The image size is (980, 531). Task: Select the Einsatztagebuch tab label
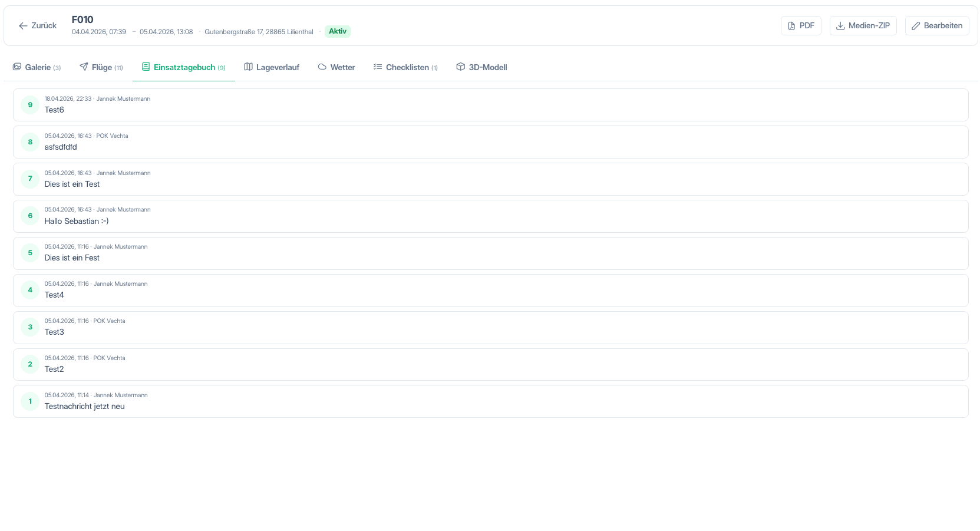coord(184,68)
